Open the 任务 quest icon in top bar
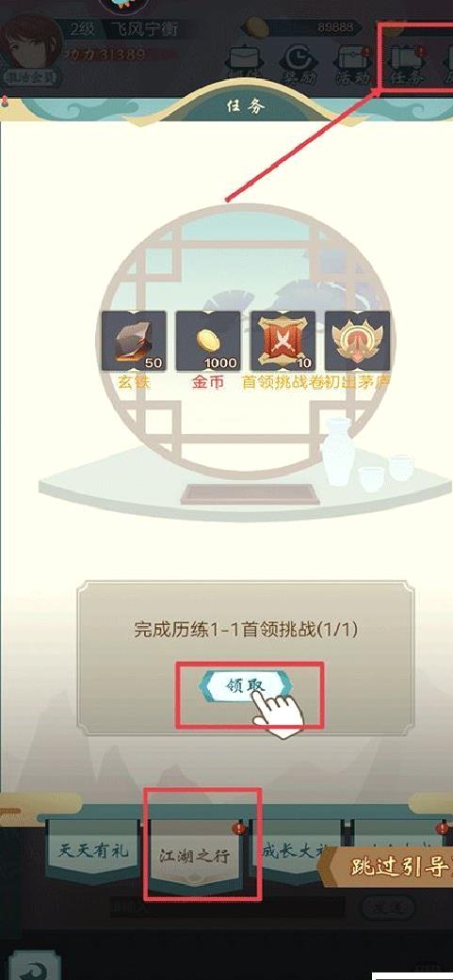 [405, 65]
